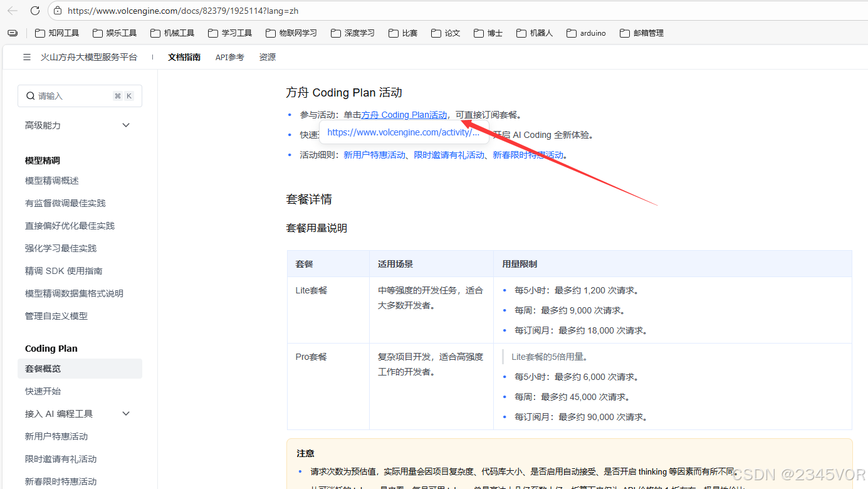868x489 pixels.
Task: Click the site security lock icon in the address bar
Action: click(x=58, y=10)
